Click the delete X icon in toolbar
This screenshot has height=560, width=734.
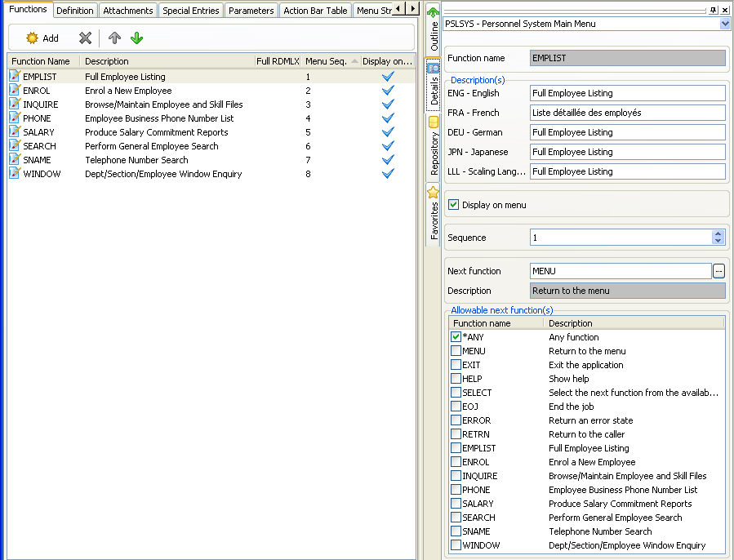(x=85, y=38)
